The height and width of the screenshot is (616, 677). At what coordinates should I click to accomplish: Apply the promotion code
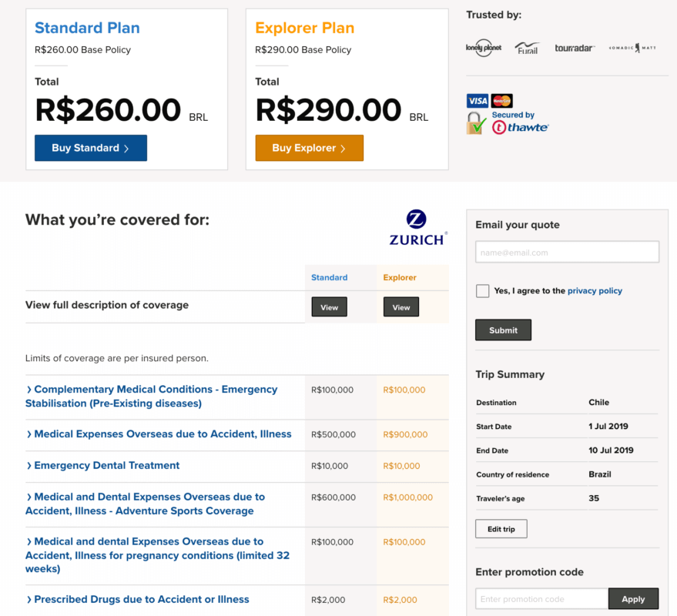point(633,599)
